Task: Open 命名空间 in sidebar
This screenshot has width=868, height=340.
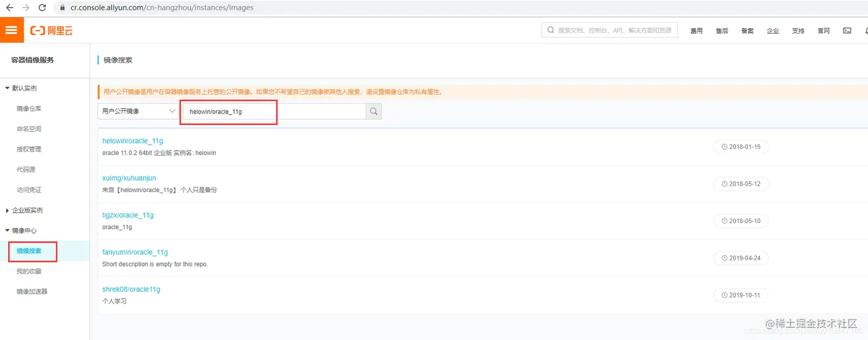Action: (x=29, y=129)
